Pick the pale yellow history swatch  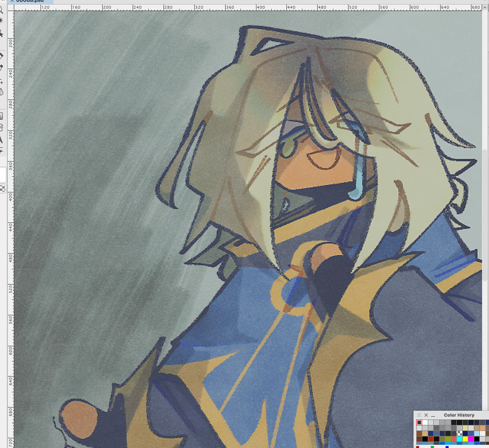[465, 428]
